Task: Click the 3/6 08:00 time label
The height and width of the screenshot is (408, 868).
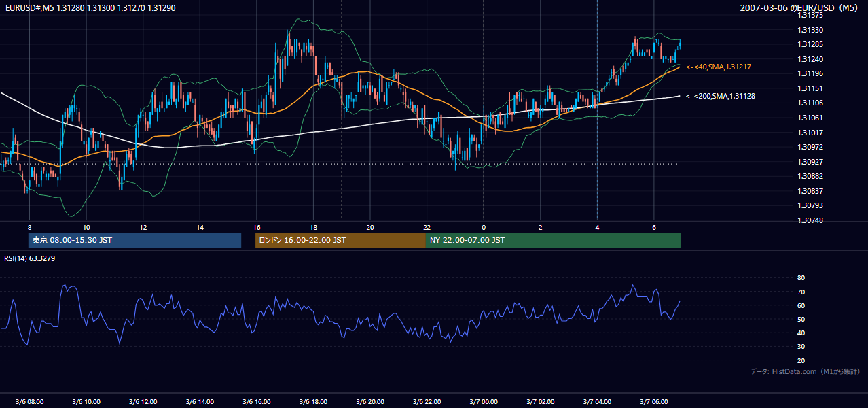Action: (x=29, y=401)
